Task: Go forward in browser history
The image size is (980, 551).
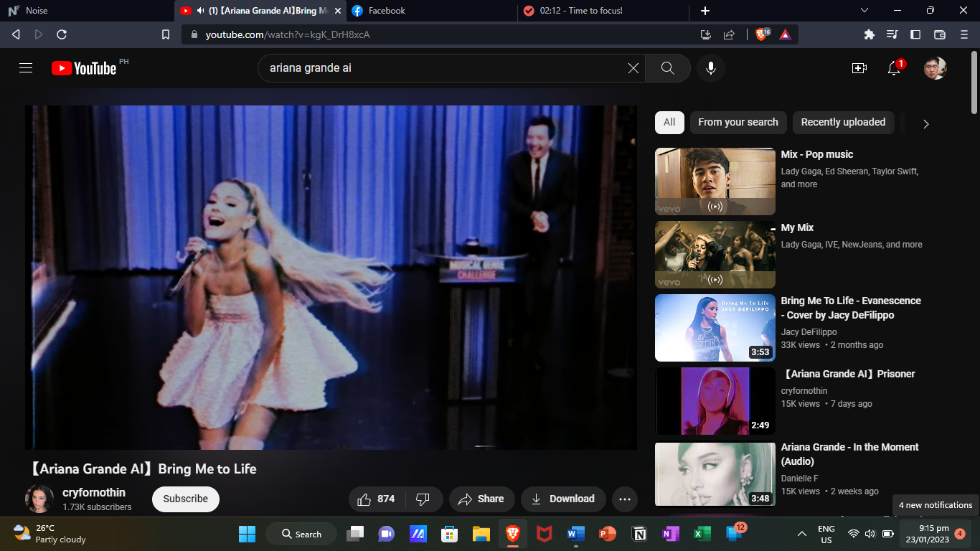Action: point(39,34)
